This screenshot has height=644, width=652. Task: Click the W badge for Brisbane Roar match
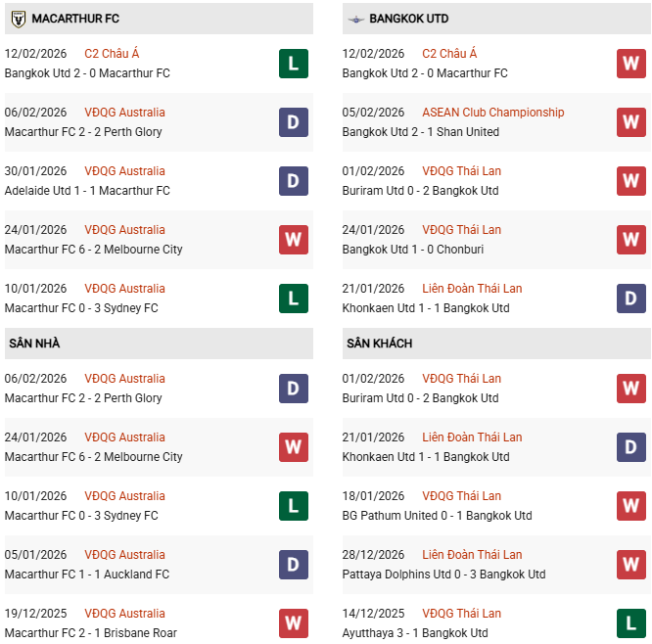[x=294, y=623]
